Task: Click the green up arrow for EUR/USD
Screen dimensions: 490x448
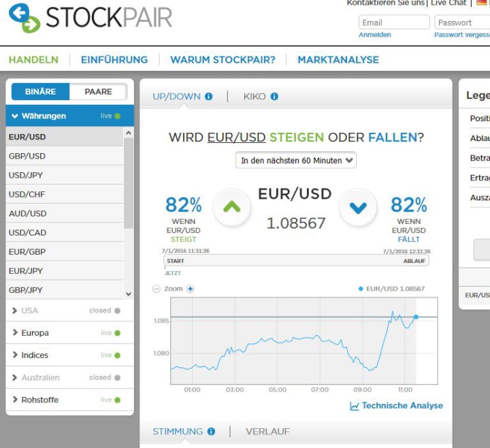Action: point(231,207)
